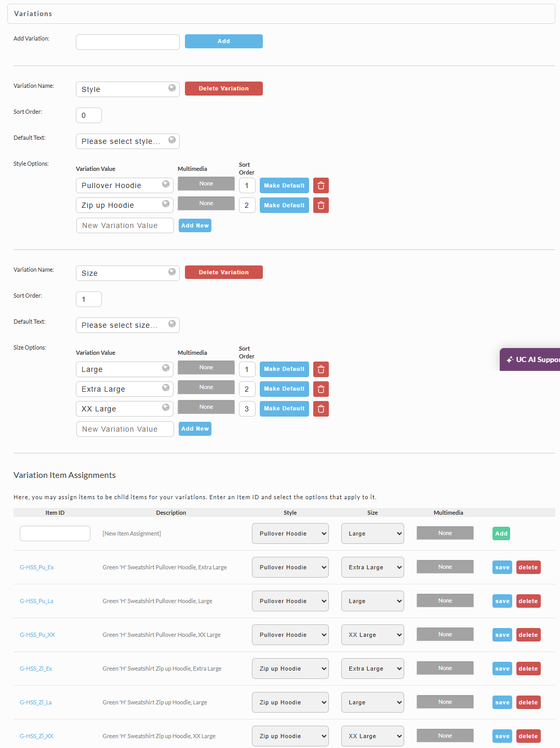560x748 pixels.
Task: Click green Add button for new assignment
Action: coord(501,533)
